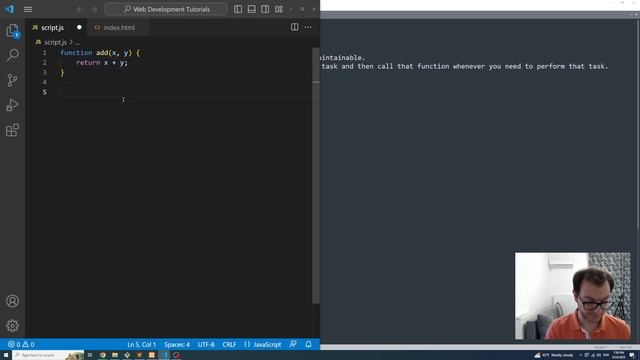
Task: Open the Windows Start menu
Action: pyautogui.click(x=6, y=355)
